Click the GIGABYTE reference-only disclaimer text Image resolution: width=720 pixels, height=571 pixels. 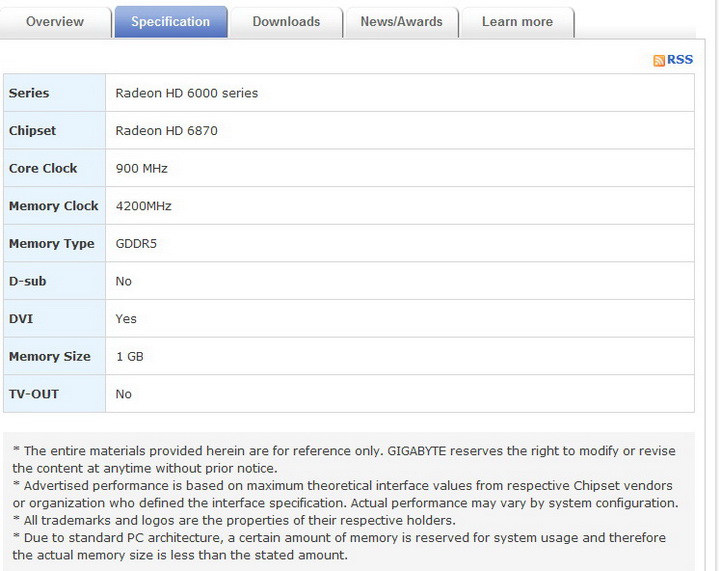click(344, 459)
